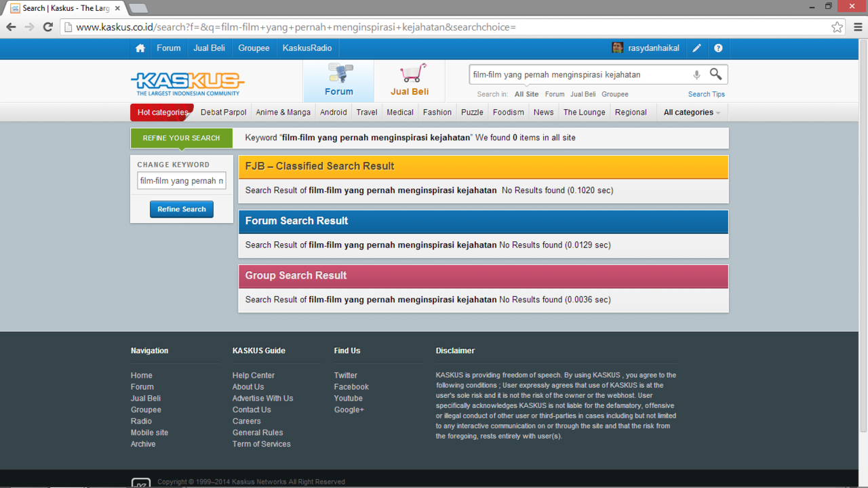Click browser back arrow
Viewport: 868px width, 488px height.
point(11,27)
